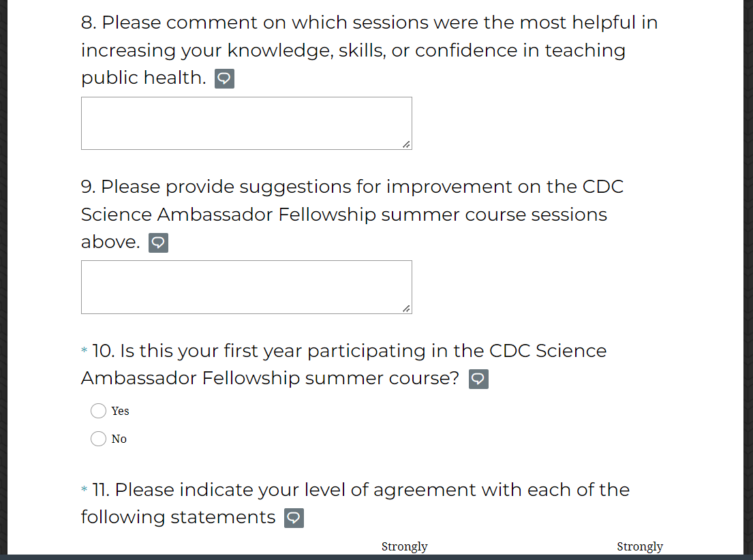Select the Yes radio button

click(x=98, y=411)
